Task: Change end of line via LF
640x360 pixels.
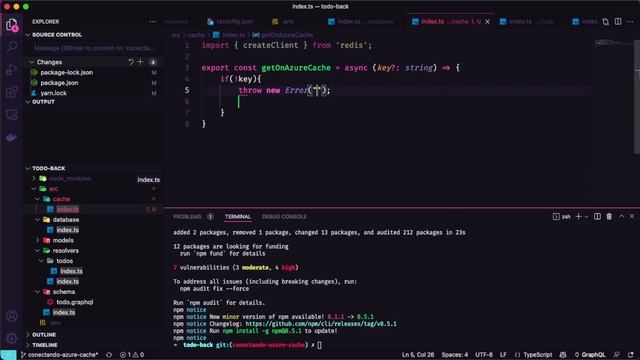Action: tap(503, 355)
